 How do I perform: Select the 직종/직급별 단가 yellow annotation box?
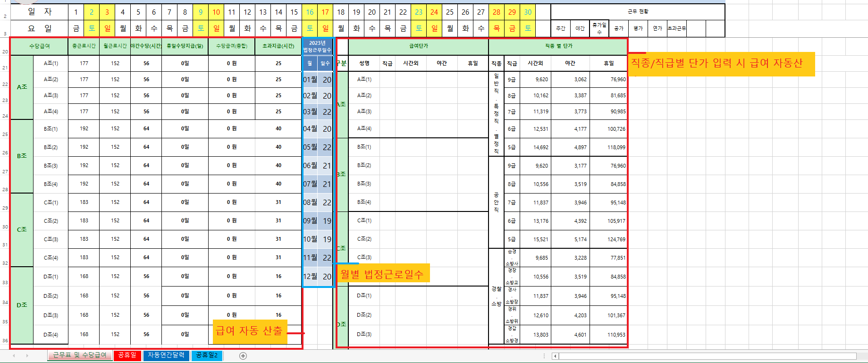(x=721, y=64)
